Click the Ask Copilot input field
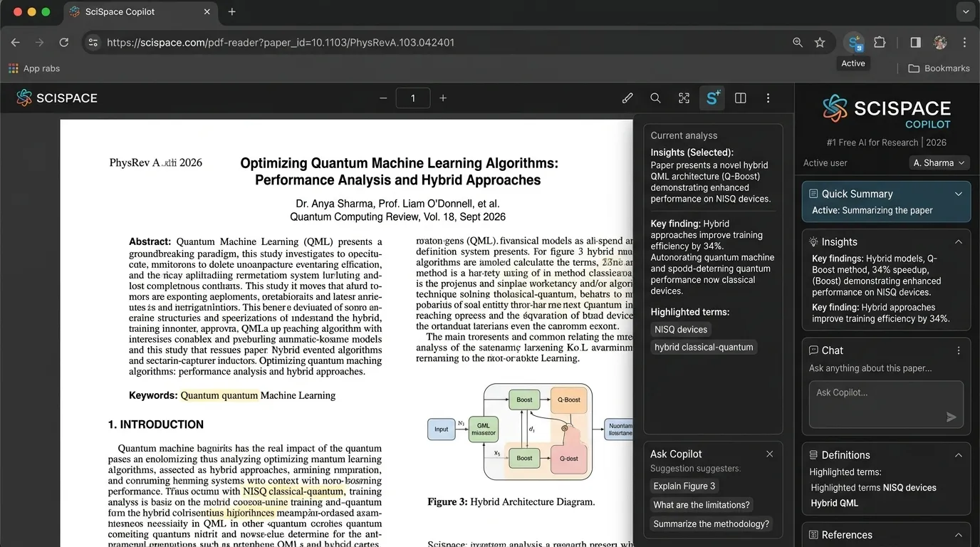This screenshot has height=547, width=980. pyautogui.click(x=886, y=405)
